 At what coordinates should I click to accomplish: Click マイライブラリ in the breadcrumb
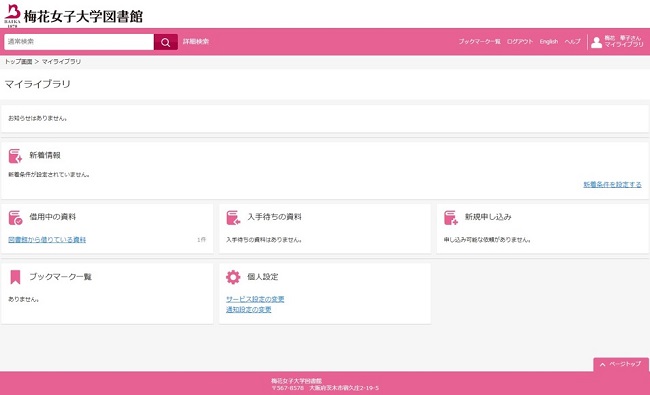61,61
